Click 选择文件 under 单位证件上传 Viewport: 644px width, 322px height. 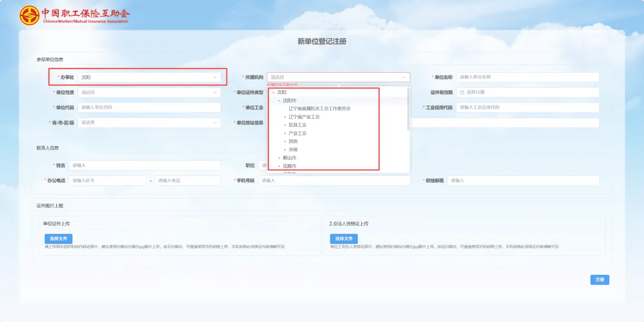58,239
